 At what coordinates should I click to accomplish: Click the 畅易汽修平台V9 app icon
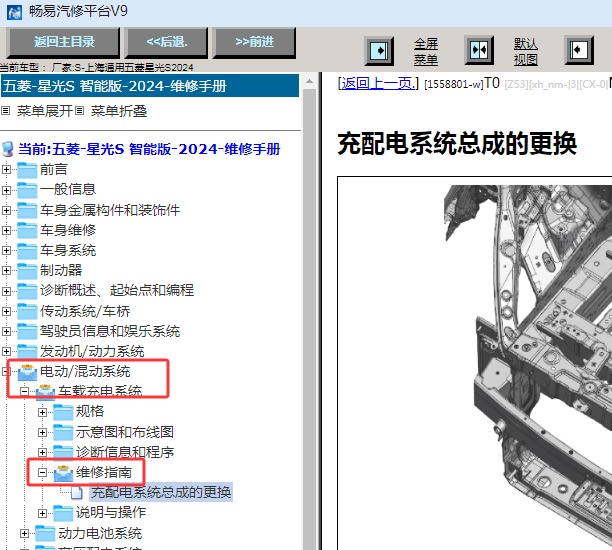(x=14, y=12)
